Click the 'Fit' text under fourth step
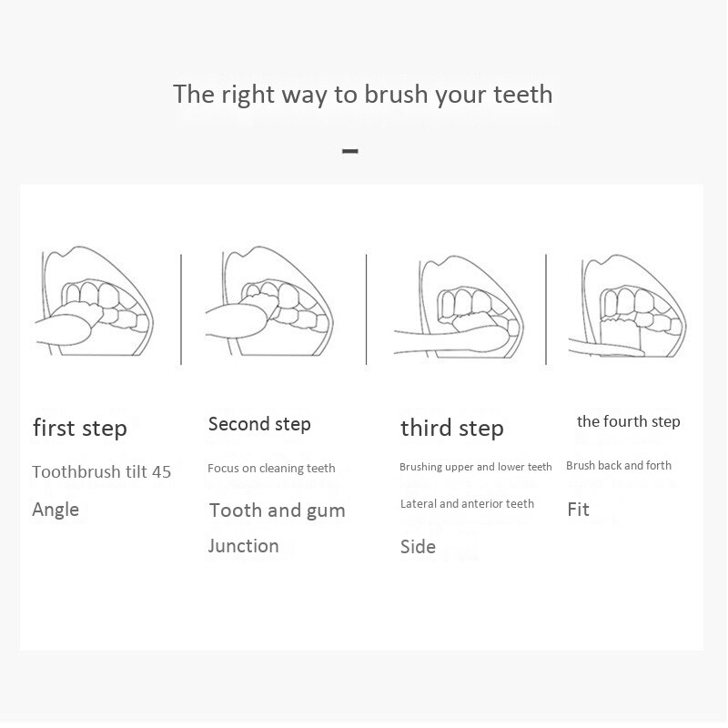 [579, 510]
